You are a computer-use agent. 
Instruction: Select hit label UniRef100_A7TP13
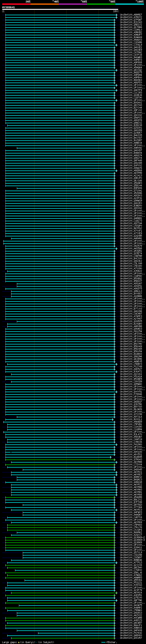[x=131, y=563]
